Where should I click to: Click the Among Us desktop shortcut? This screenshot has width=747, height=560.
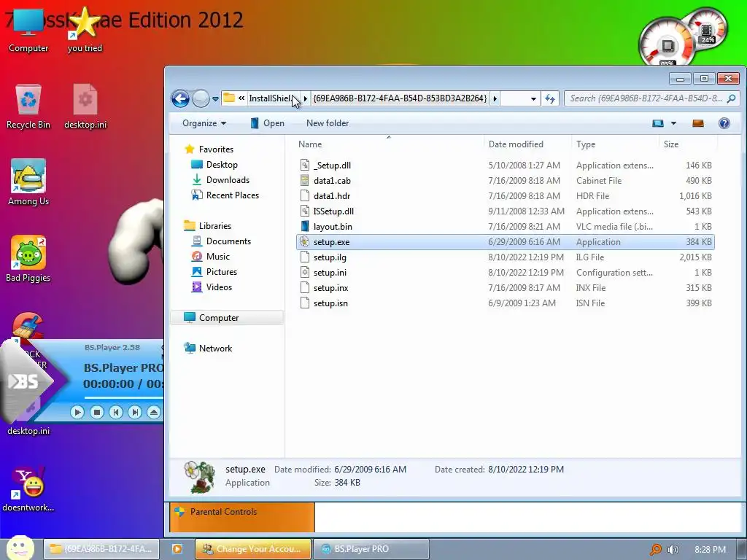pyautogui.click(x=28, y=183)
